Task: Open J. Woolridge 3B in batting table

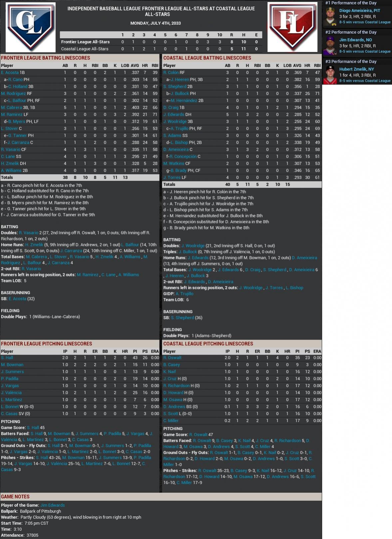Action: tap(175, 121)
